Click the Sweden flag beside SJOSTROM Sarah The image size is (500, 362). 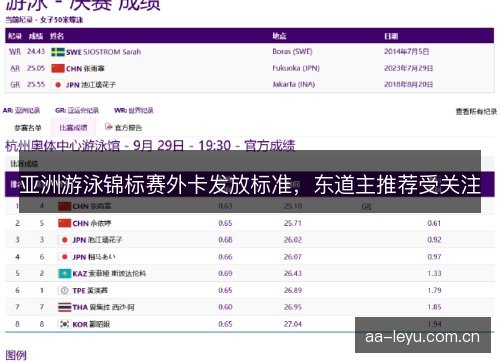pos(58,52)
